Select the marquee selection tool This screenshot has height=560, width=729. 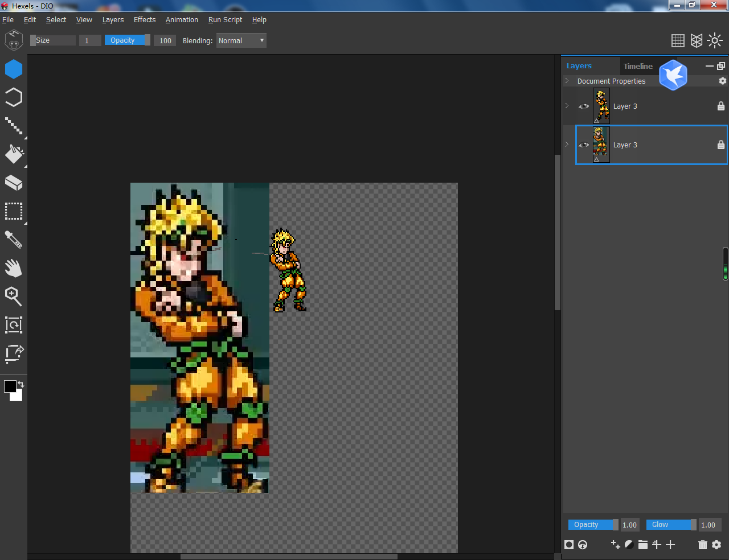(x=14, y=211)
